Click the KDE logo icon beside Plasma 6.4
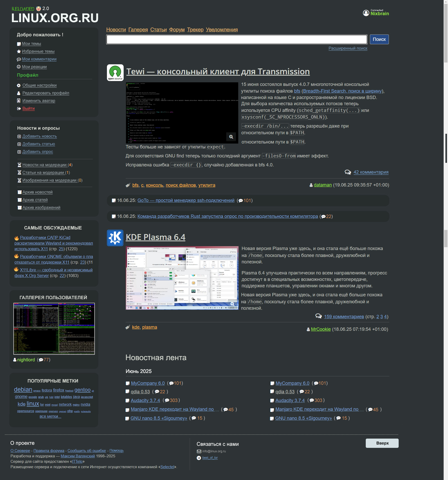Viewport: 448px width, 480px height. 115,238
